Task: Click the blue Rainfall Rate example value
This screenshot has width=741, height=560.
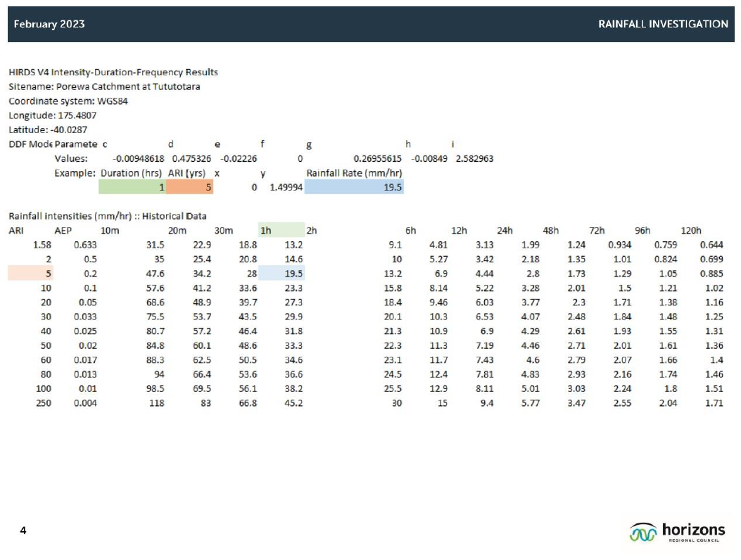Action: click(354, 187)
